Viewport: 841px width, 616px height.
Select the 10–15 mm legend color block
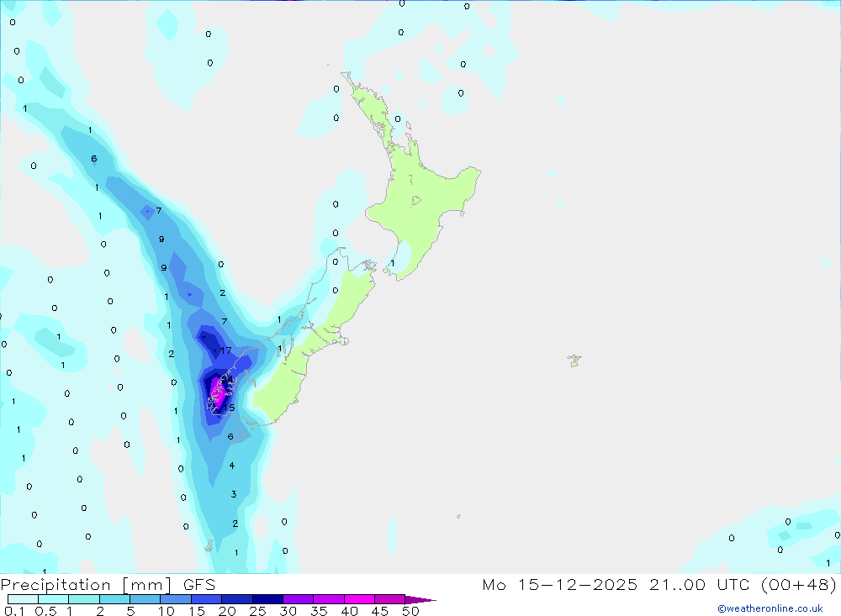pos(176,599)
